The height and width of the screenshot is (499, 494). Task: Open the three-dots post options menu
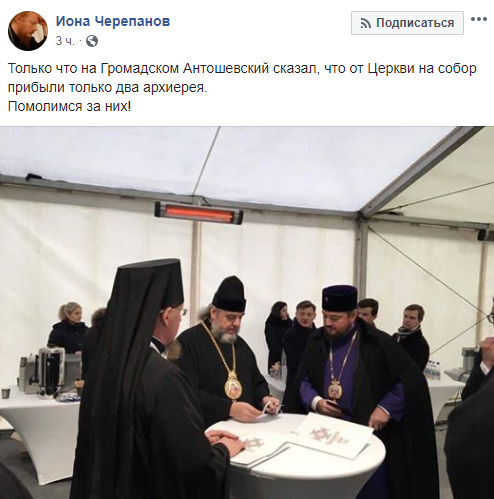click(479, 19)
